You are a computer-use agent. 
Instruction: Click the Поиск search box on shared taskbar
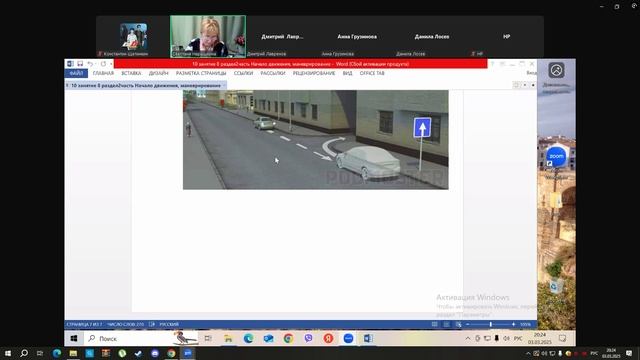(141, 338)
